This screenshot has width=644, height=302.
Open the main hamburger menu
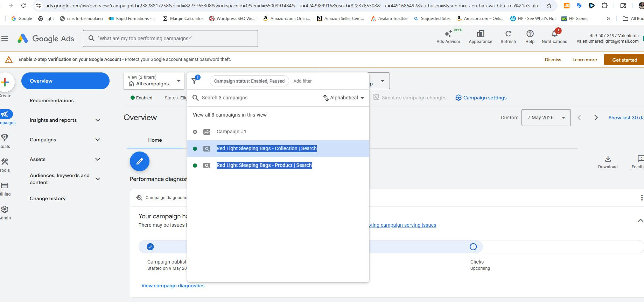(x=5, y=38)
